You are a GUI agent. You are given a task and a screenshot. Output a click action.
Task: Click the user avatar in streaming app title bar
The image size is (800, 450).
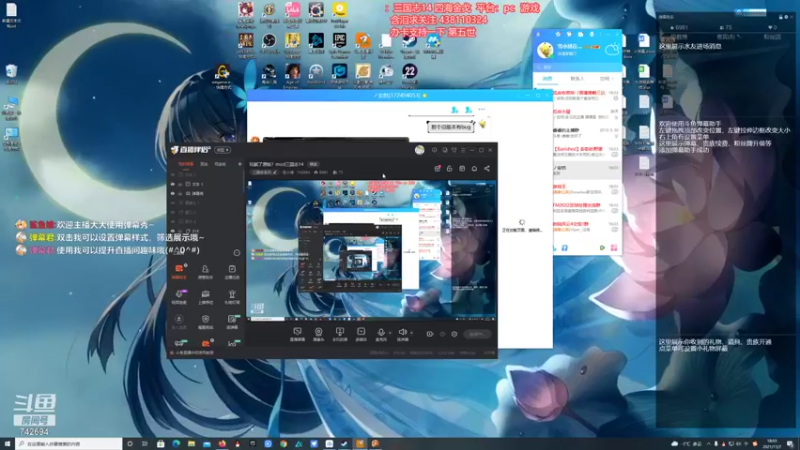(419, 149)
